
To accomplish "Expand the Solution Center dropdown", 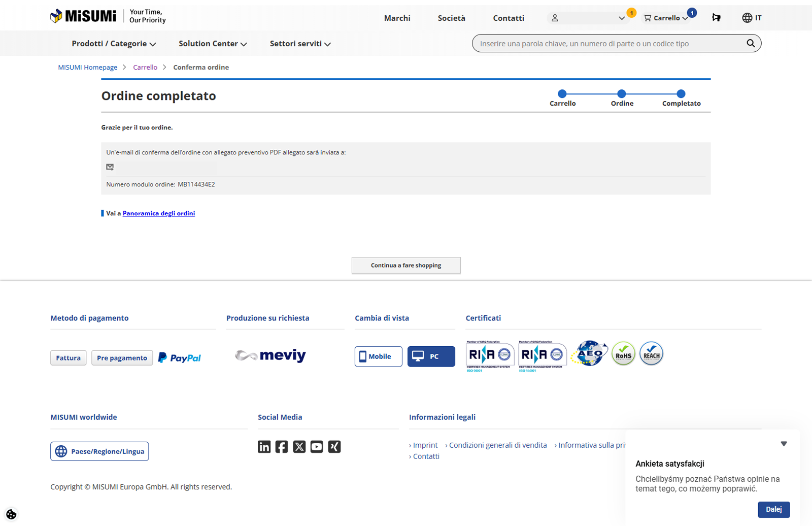I will (x=213, y=44).
